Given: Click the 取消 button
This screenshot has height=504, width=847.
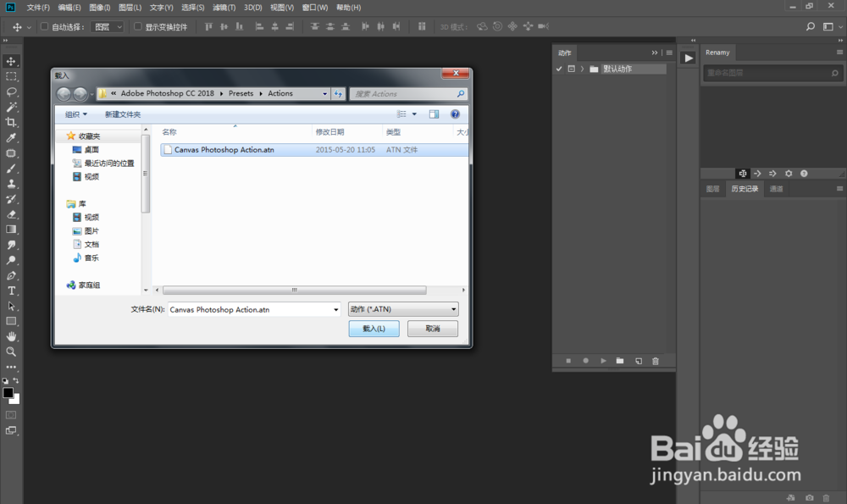Looking at the screenshot, I should [433, 329].
